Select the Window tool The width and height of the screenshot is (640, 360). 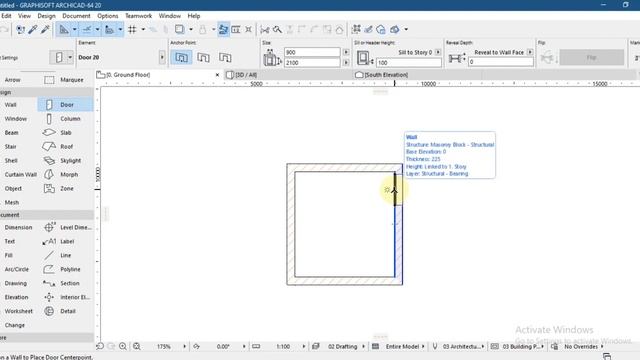pyautogui.click(x=16, y=119)
